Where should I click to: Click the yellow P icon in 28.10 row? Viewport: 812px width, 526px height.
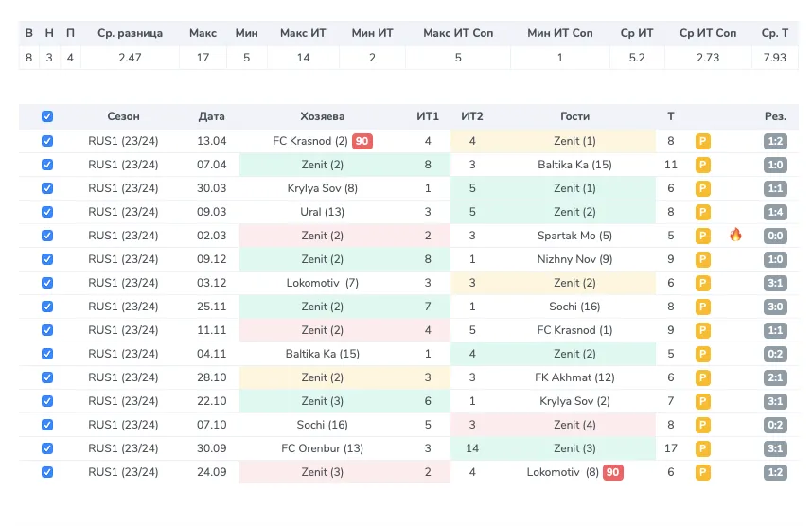click(x=702, y=377)
